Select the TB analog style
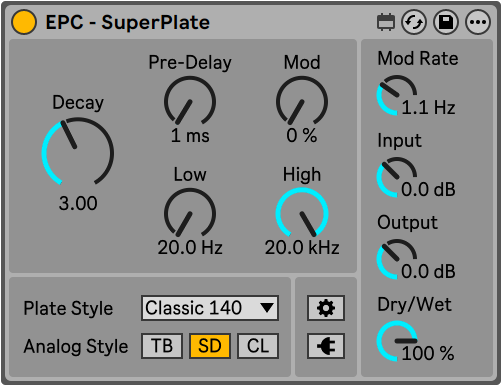Screen dimensions: 502x386 tap(162, 346)
